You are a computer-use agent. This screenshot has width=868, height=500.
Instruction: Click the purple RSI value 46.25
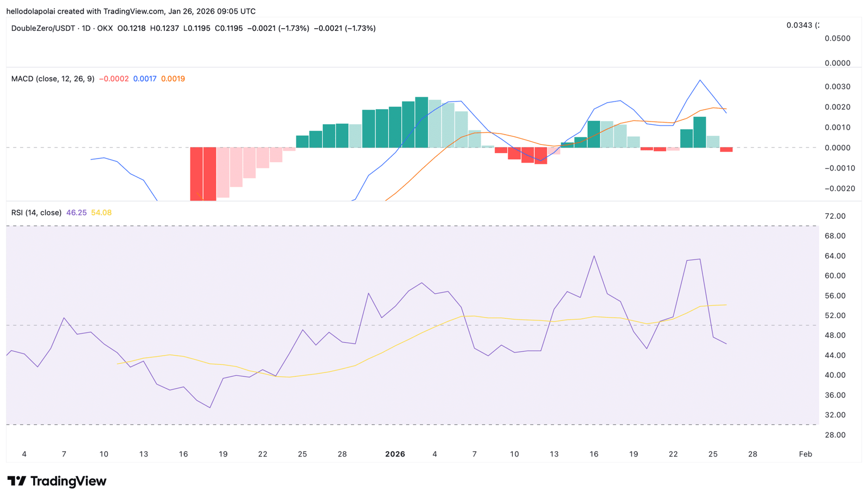[x=76, y=213]
